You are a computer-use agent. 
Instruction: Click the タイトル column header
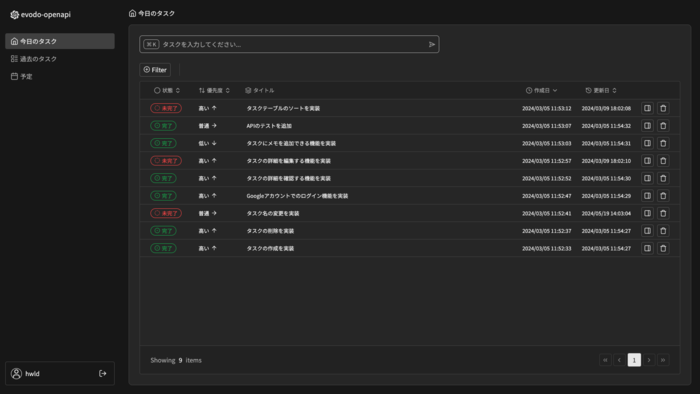tap(259, 91)
